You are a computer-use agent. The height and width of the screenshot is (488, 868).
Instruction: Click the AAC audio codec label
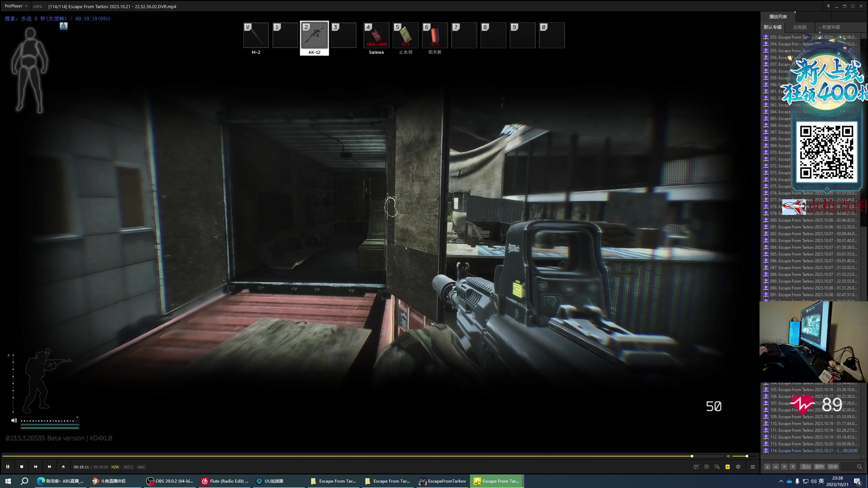(141, 467)
